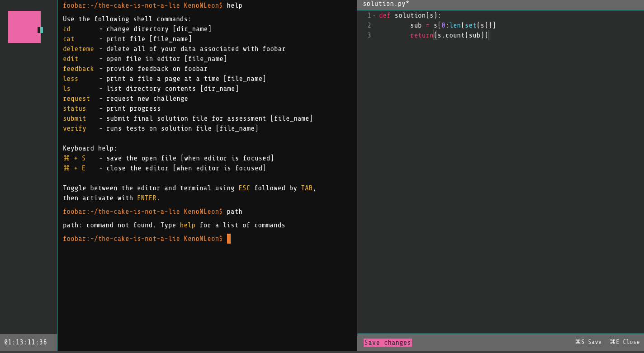This screenshot has height=353, width=644.
Task: Click the 'sub = s[0:len(set(s))]' code line
Action: [x=453, y=25]
